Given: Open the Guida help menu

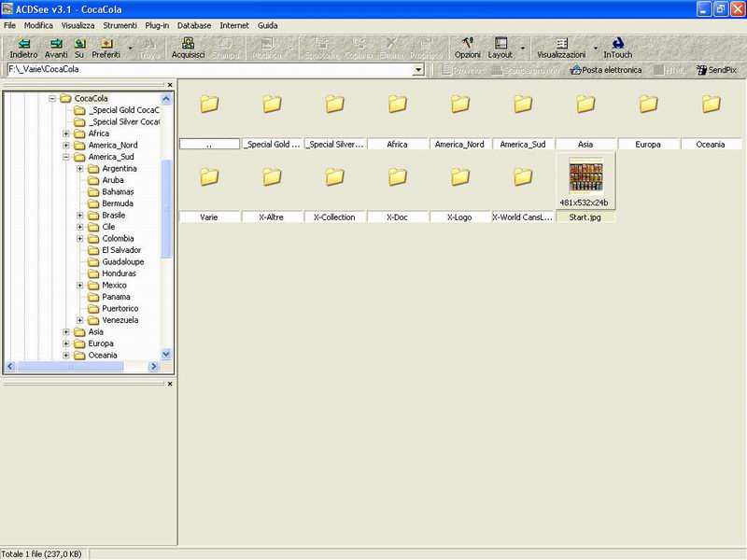Looking at the screenshot, I should (x=268, y=26).
